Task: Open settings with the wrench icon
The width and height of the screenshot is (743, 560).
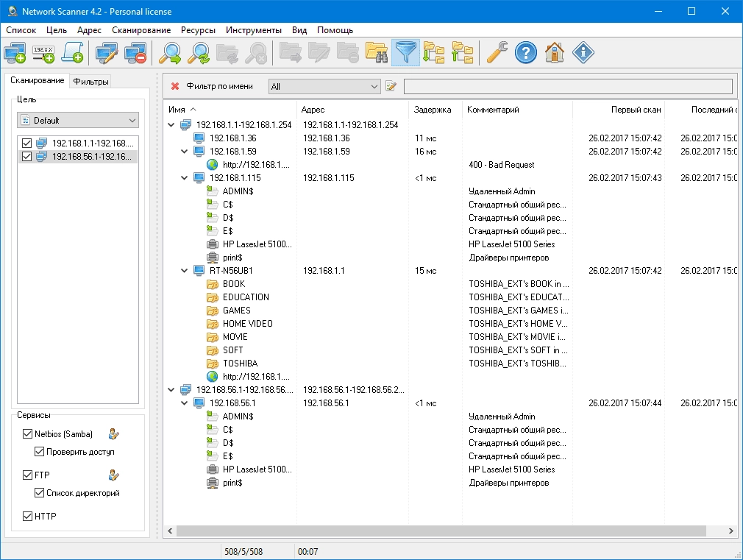Action: click(497, 53)
